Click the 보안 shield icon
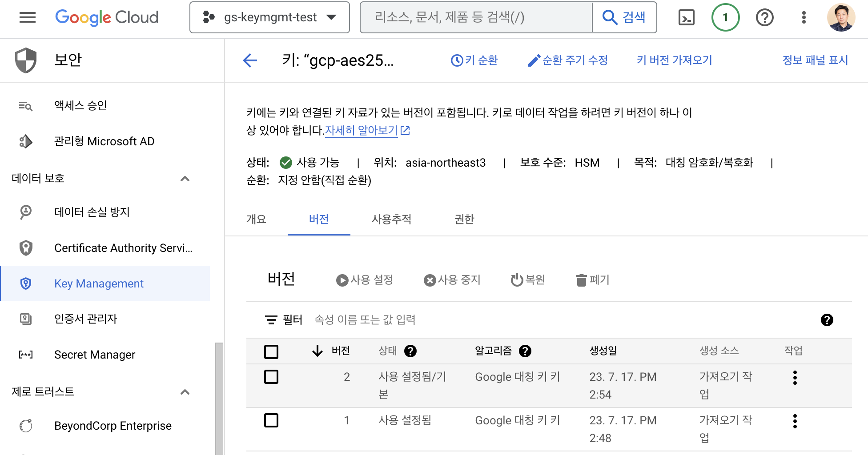868x455 pixels. click(x=26, y=60)
